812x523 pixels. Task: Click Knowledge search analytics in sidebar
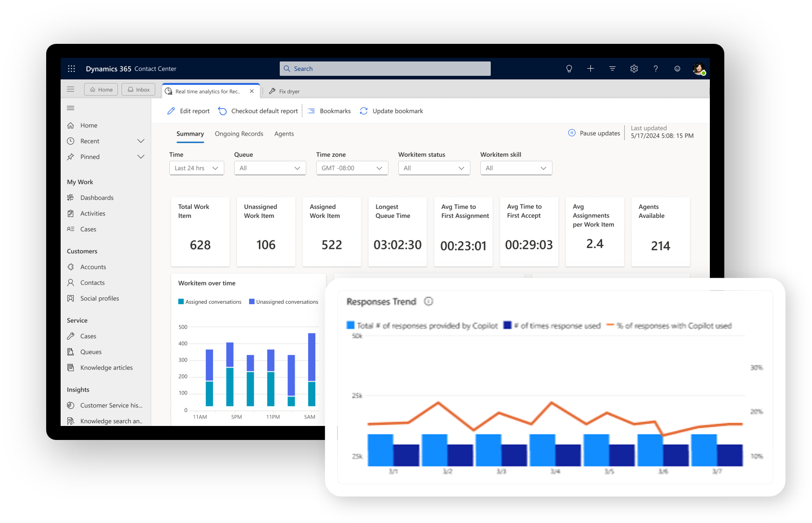(x=111, y=421)
